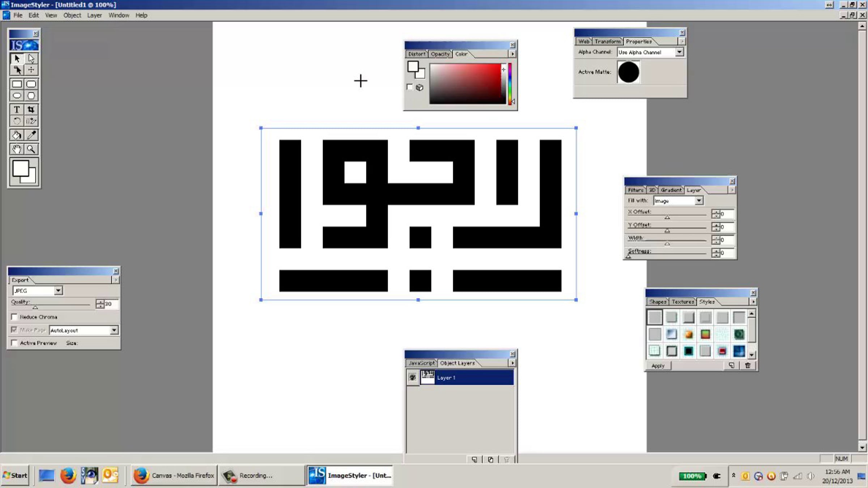The image size is (868, 488).
Task: Click the black Active Matte swatch
Action: pyautogui.click(x=628, y=72)
